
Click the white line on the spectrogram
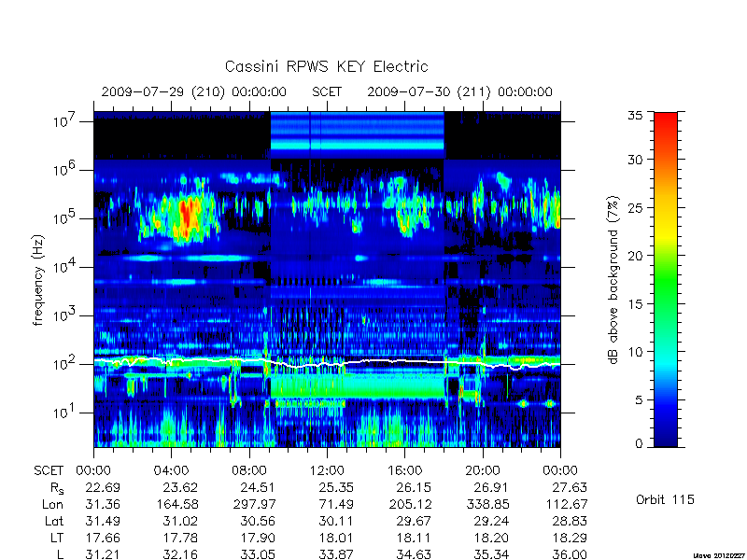(x=327, y=363)
